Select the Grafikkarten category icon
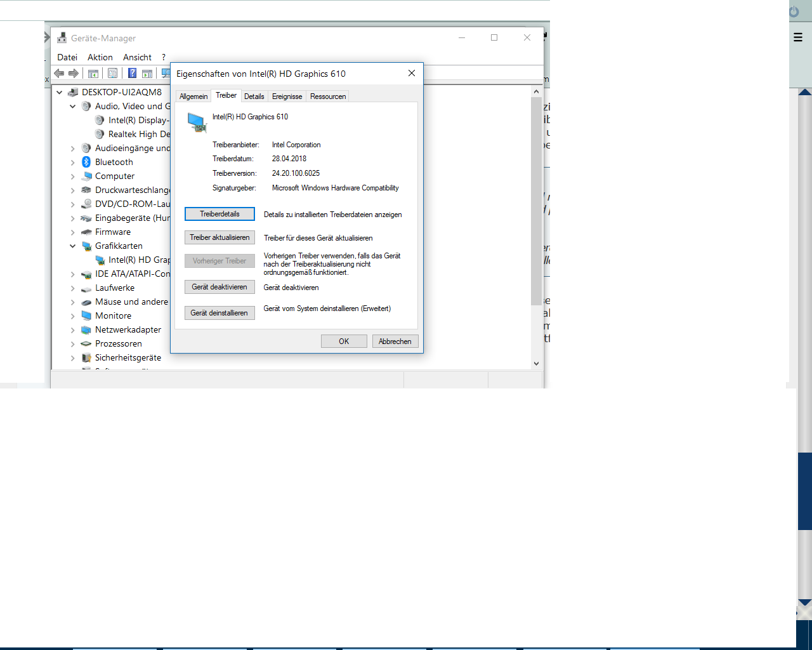This screenshot has width=812, height=650. pos(86,246)
